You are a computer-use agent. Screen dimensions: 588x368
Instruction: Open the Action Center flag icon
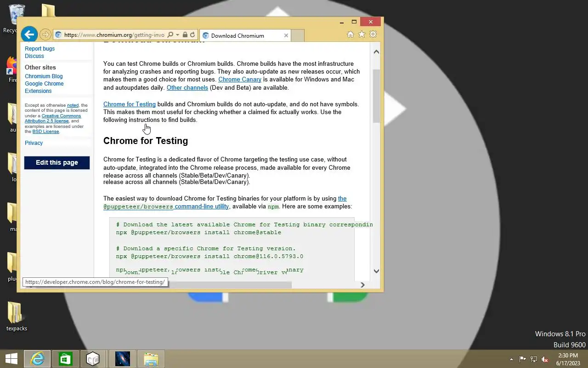523,359
